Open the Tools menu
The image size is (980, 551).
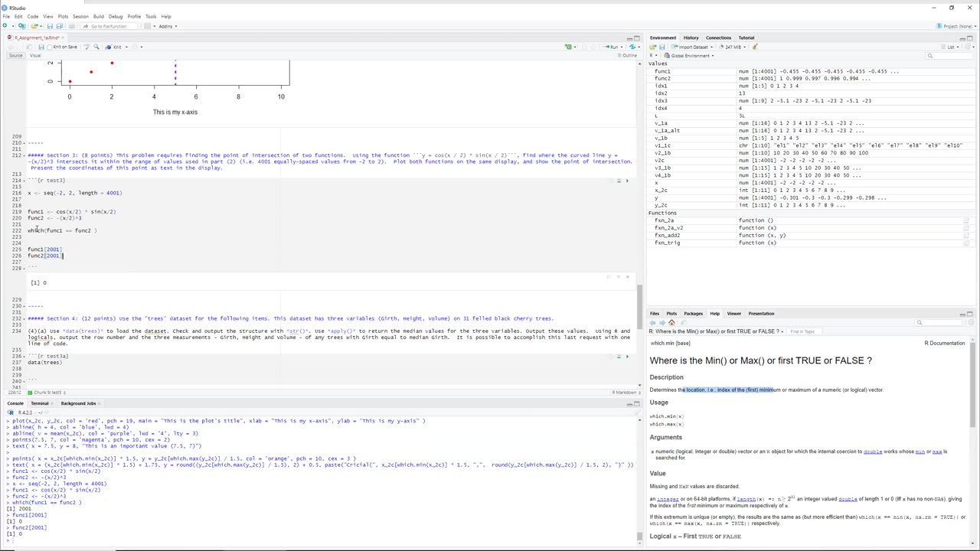[151, 16]
